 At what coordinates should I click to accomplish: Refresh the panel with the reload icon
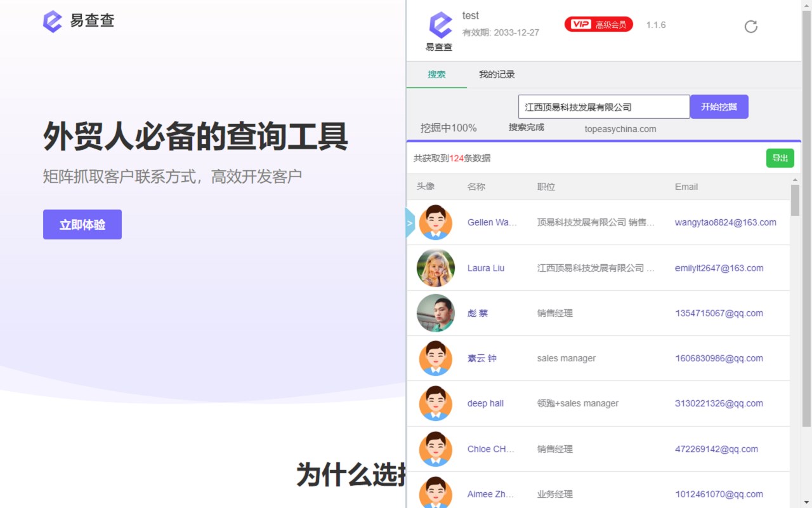(751, 26)
